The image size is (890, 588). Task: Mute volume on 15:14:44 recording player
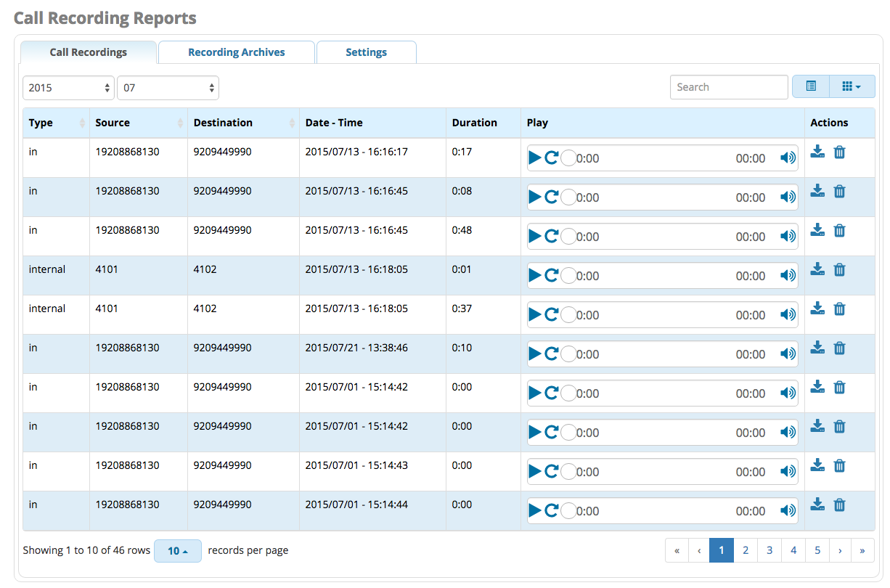pyautogui.click(x=788, y=510)
